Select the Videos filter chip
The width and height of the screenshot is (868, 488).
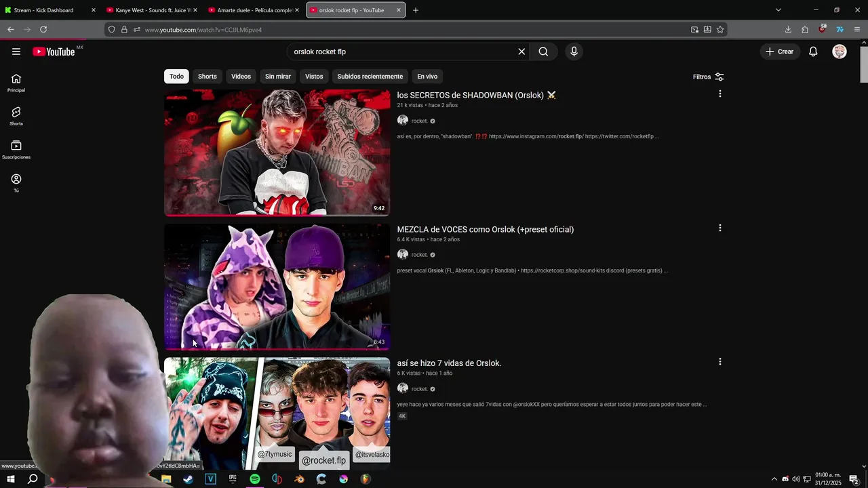(x=241, y=77)
